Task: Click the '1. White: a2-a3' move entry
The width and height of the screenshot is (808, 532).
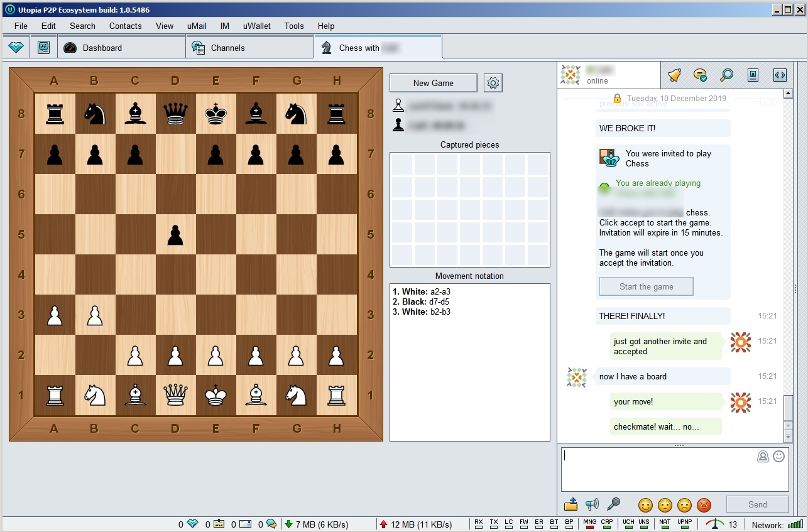Action: [x=422, y=291]
